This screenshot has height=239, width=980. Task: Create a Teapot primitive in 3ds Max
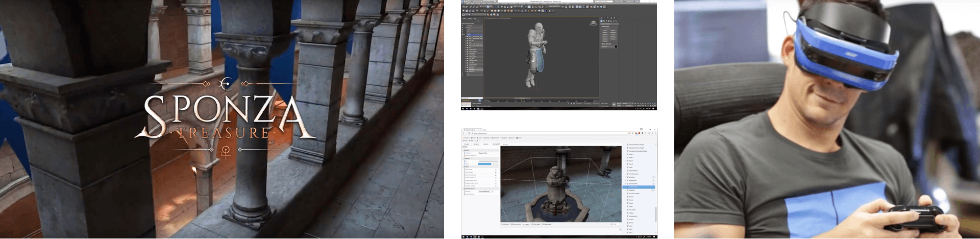pos(605,39)
